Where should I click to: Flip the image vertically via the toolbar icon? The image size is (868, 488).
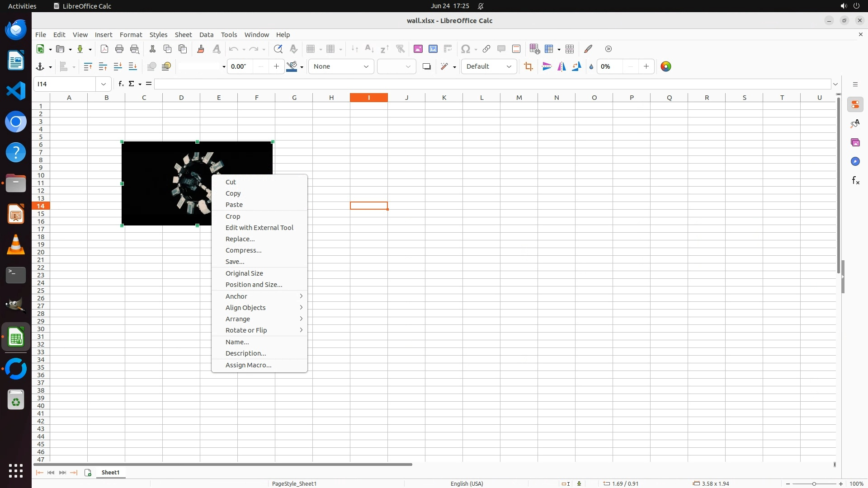tap(547, 67)
